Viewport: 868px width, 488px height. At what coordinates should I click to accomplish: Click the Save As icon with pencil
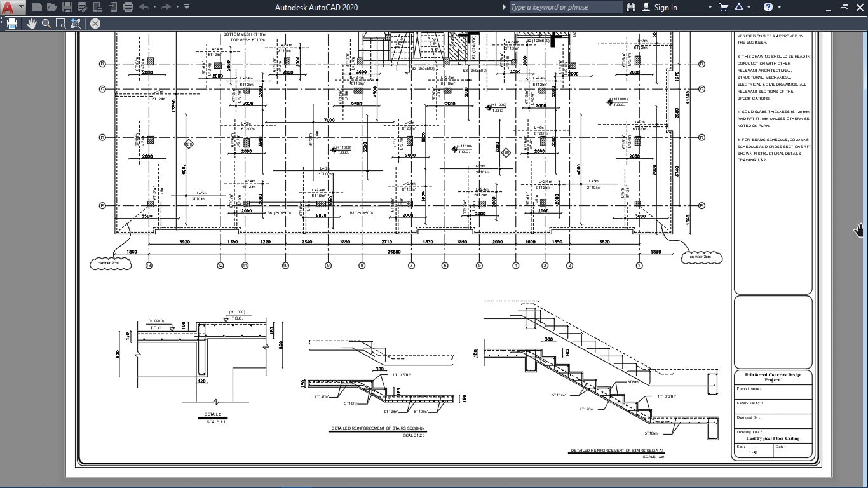(82, 7)
